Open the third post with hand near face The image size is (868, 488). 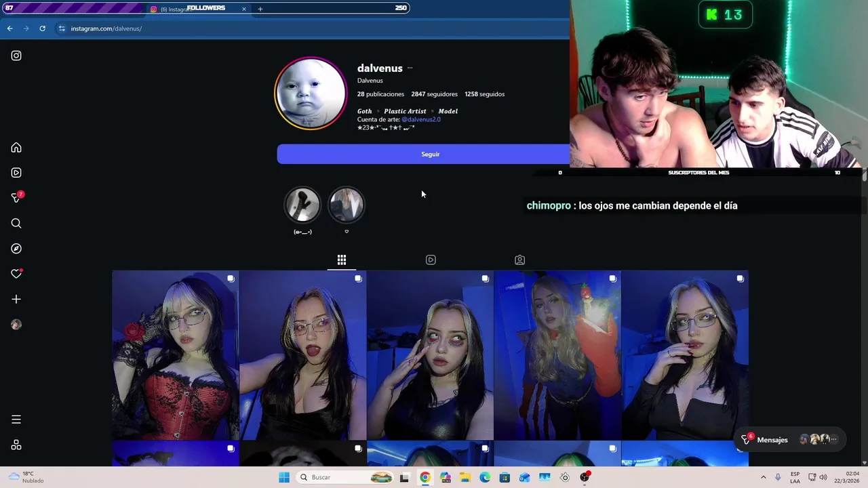pyautogui.click(x=430, y=355)
